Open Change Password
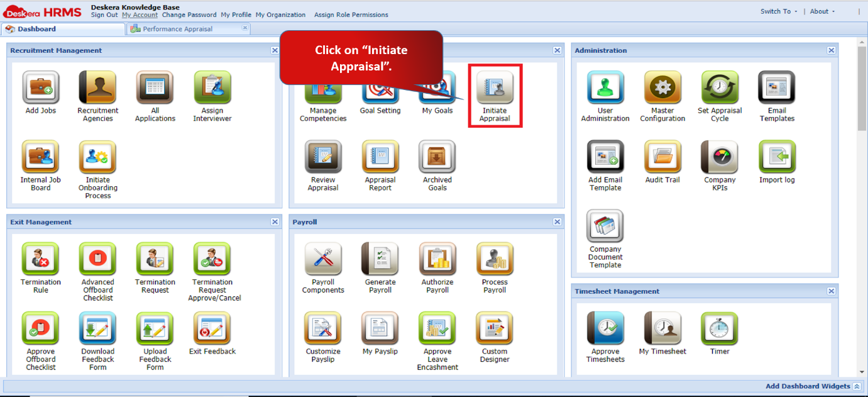 [189, 14]
